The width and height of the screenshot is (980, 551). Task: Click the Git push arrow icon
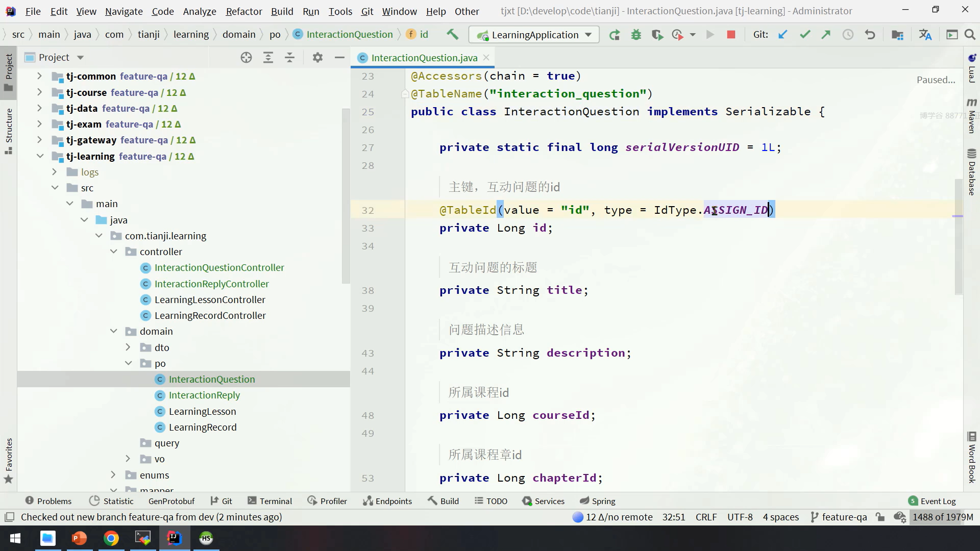(x=826, y=35)
